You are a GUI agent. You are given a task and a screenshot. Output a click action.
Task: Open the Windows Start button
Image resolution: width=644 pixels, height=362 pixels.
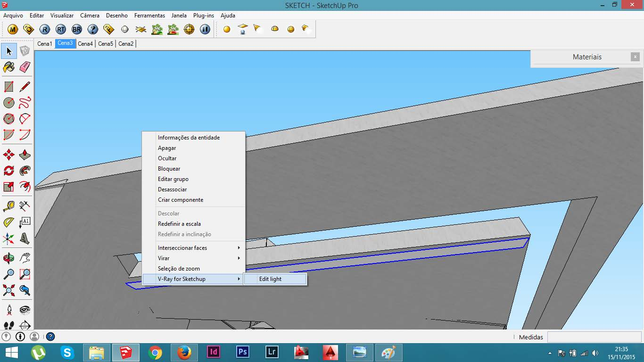11,353
